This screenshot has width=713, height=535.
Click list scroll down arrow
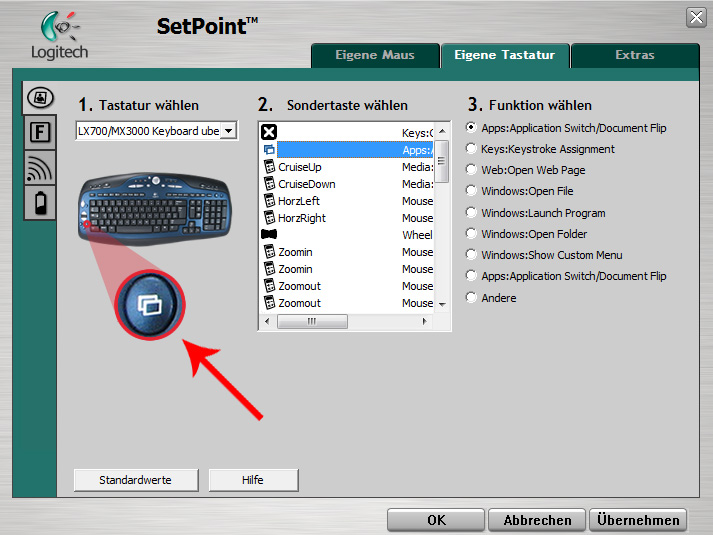point(442,305)
